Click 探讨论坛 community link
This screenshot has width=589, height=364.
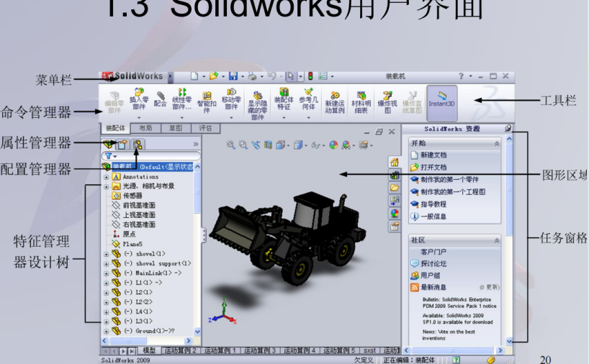(433, 263)
